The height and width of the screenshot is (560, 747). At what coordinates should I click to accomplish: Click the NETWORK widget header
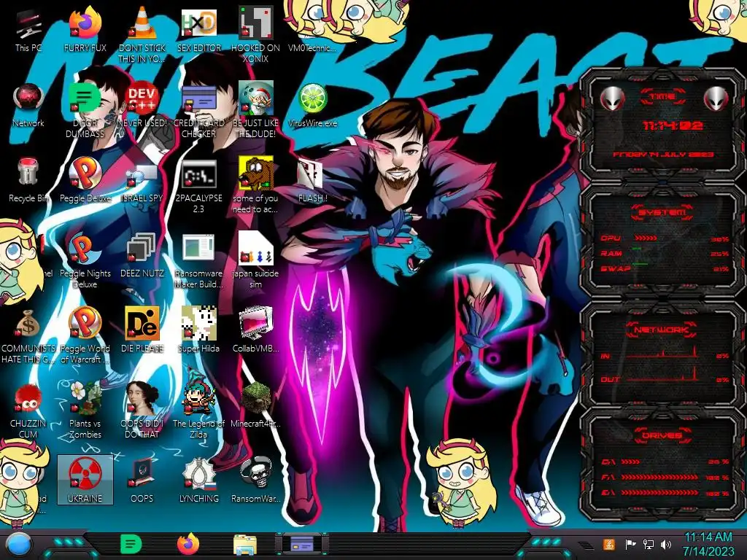[x=662, y=330]
